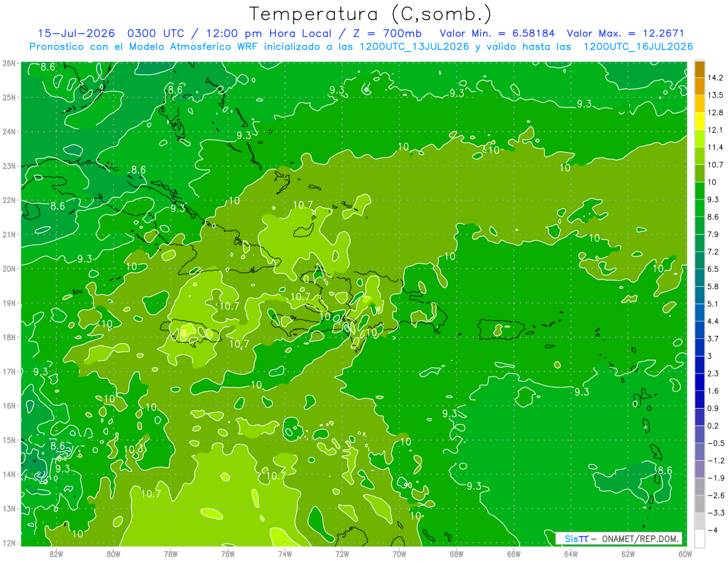Click the '70W' longitude axis label

coord(399,554)
